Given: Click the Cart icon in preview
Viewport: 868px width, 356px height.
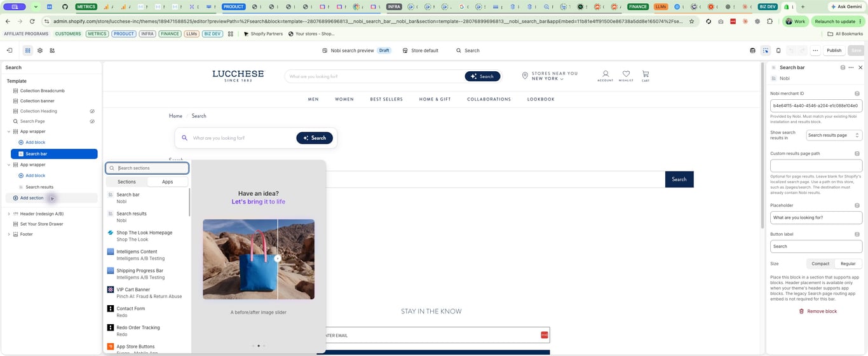Looking at the screenshot, I should tap(646, 76).
